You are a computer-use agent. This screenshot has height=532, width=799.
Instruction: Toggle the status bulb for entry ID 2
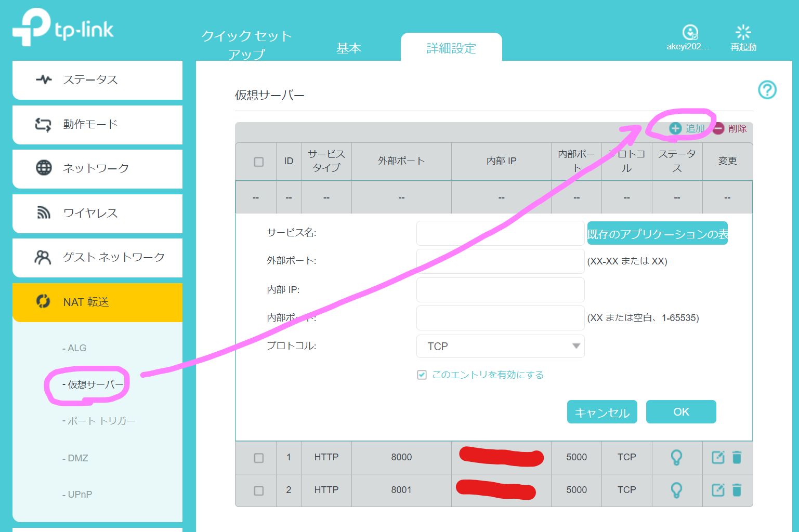[677, 490]
